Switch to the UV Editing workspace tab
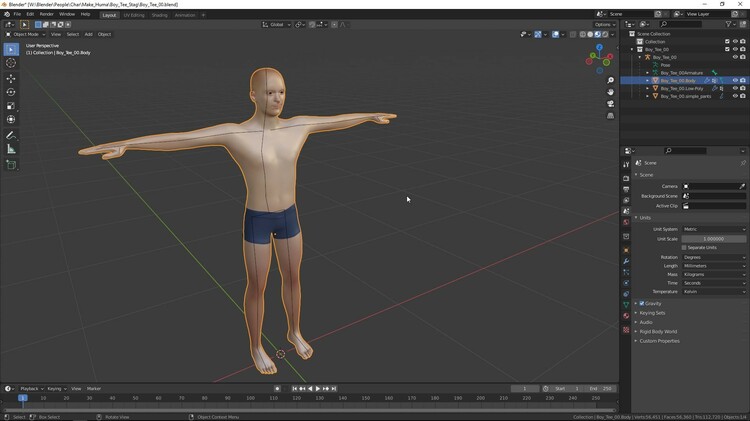The image size is (750, 421). (134, 15)
